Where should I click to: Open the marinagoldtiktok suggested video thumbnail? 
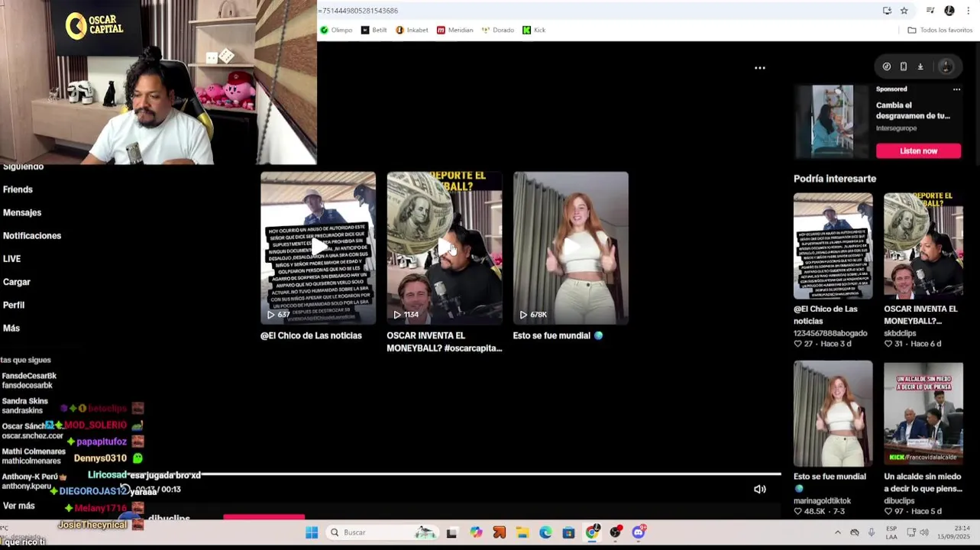833,413
